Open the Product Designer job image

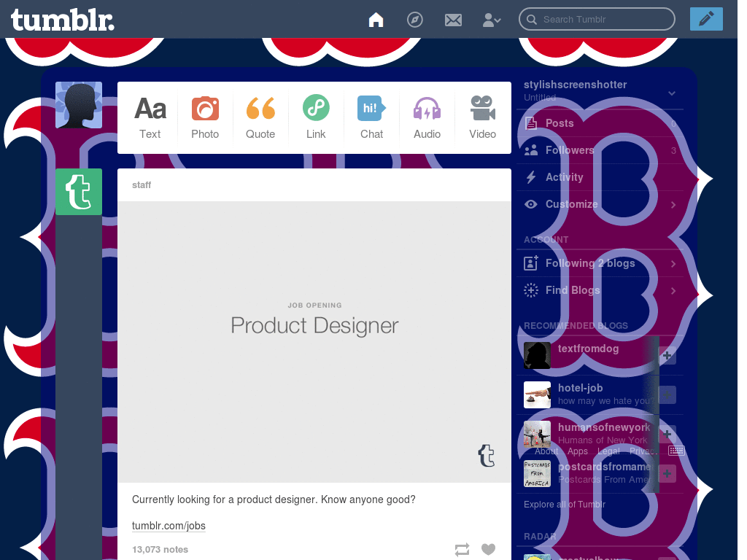click(314, 342)
